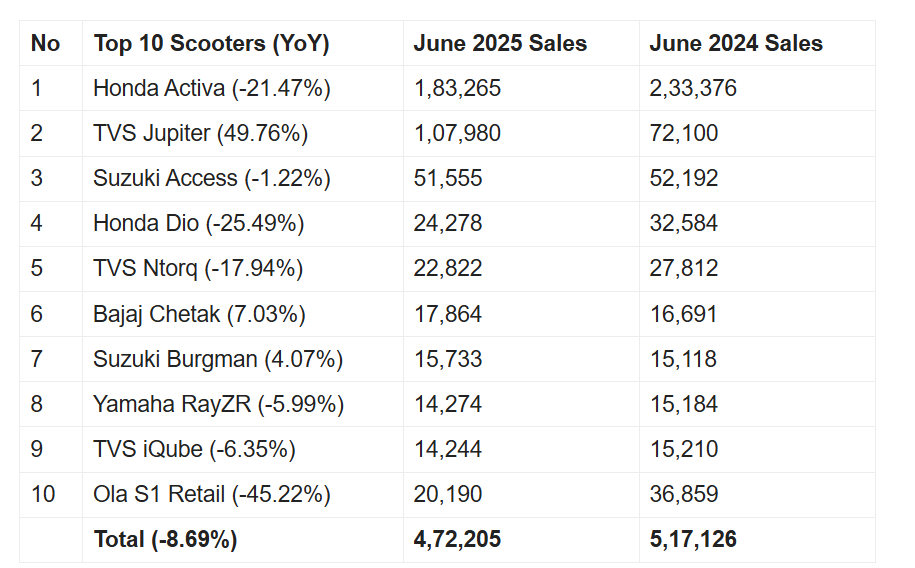915x568 pixels.
Task: Click the Ola S1 Retail (-45.22%) cell
Action: 211,494
